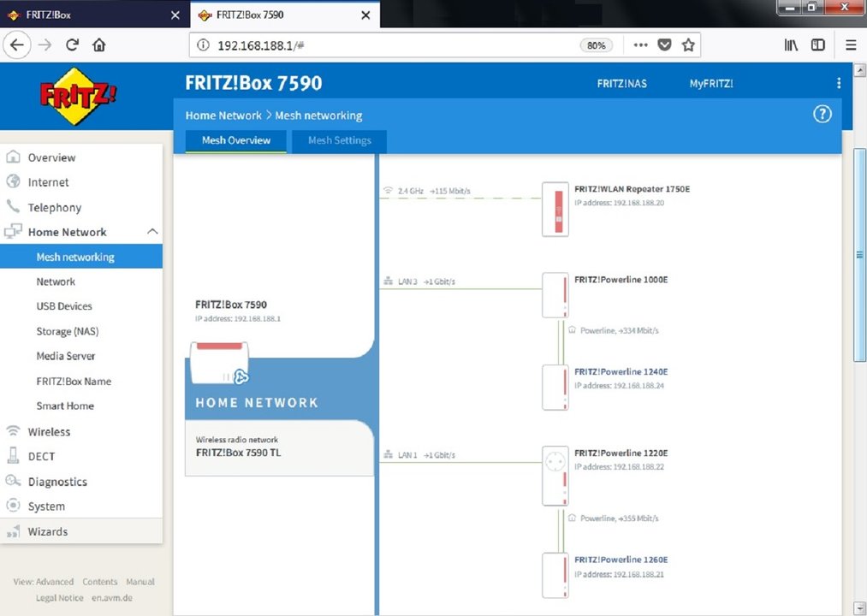Screen dimensions: 867x616
Task: Select the FRITZ!Powerline 1000E device icon
Action: [555, 295]
